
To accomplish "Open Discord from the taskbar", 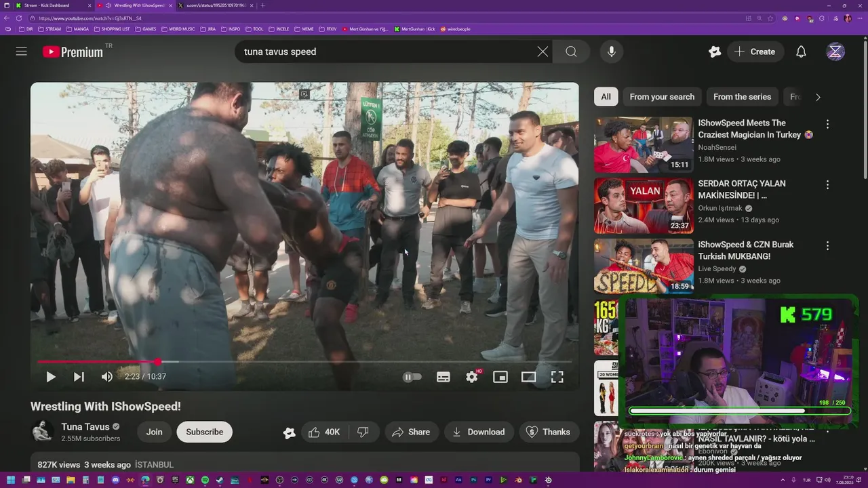I will pyautogui.click(x=115, y=480).
